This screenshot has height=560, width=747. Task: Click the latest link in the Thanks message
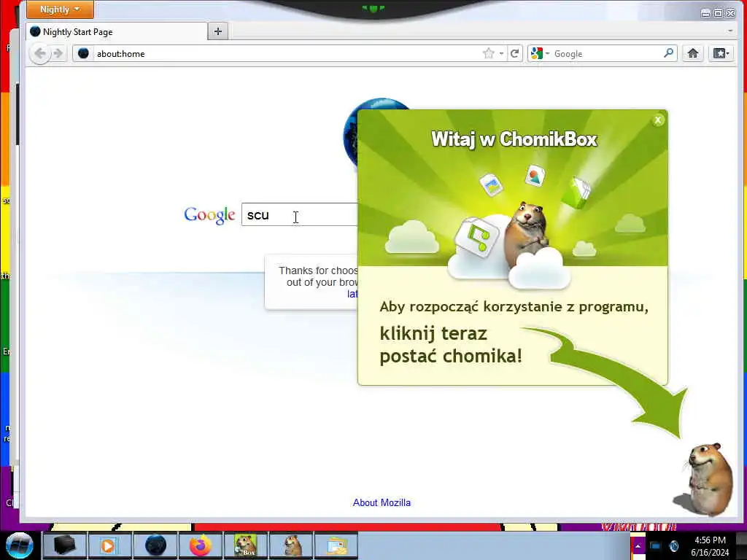pyautogui.click(x=352, y=294)
